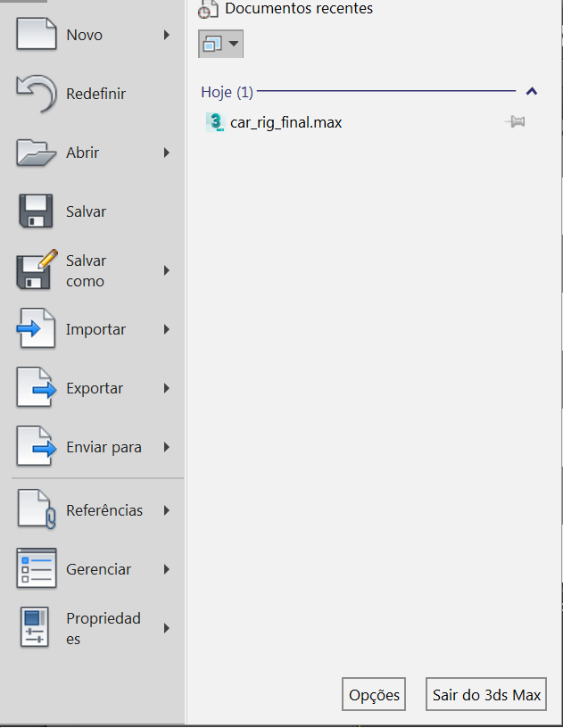
Task: Open the recent documents view size dropdown
Action: pyautogui.click(x=220, y=44)
